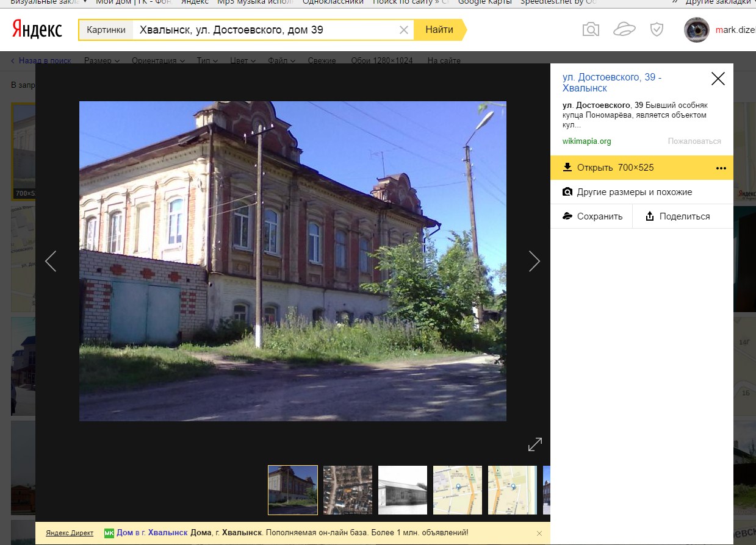Open the Google Карты bookmark
756x545 pixels.
(x=484, y=2)
